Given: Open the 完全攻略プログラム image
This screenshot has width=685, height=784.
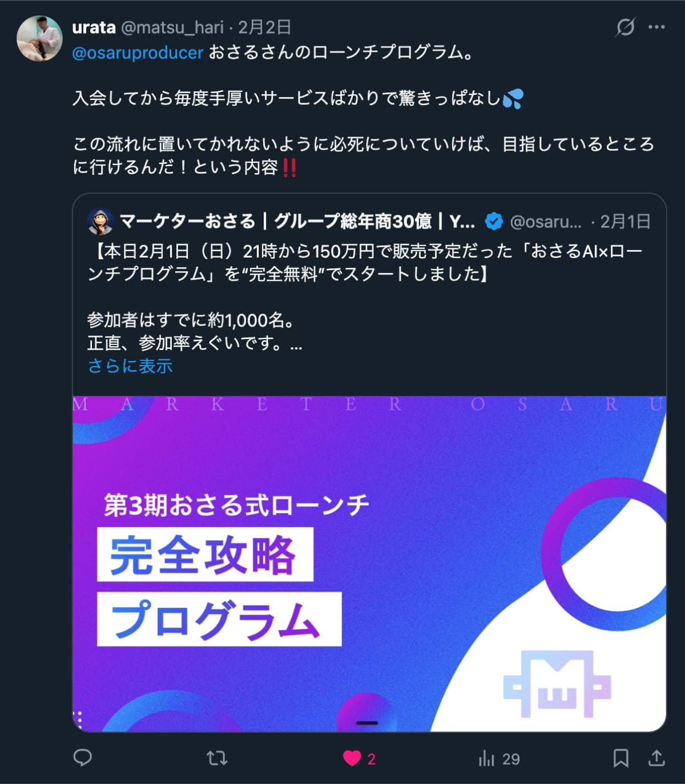Looking at the screenshot, I should point(369,564).
